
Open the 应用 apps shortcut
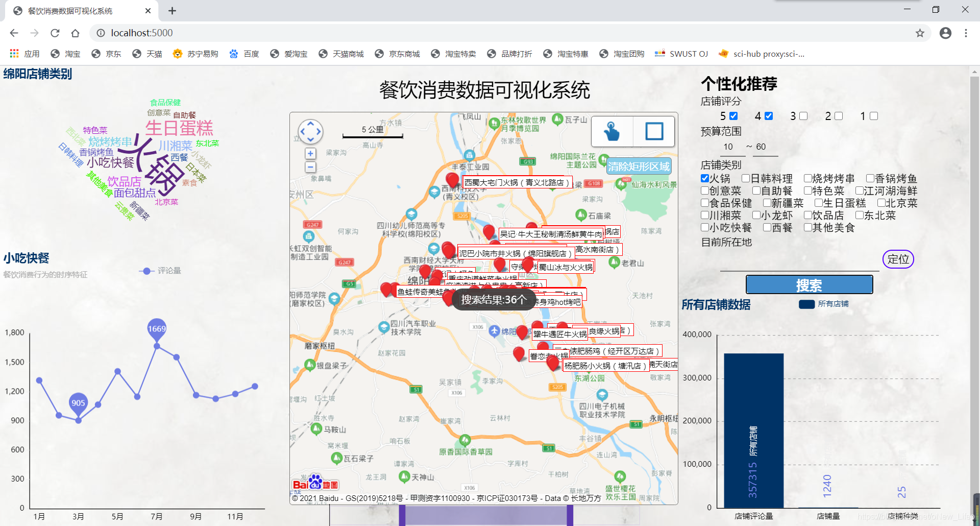(24, 54)
